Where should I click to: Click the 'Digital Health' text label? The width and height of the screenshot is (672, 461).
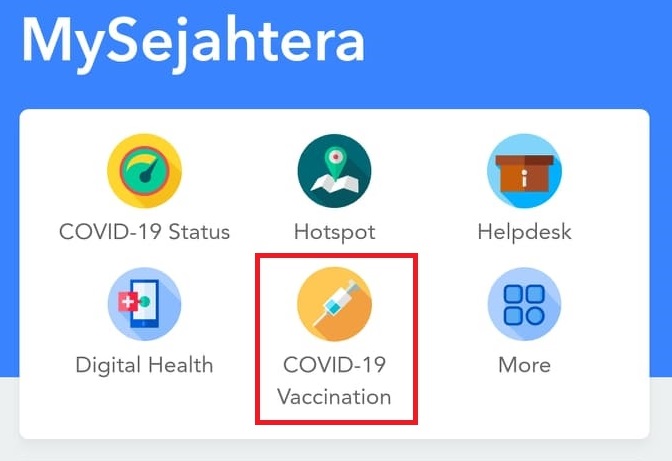click(144, 365)
